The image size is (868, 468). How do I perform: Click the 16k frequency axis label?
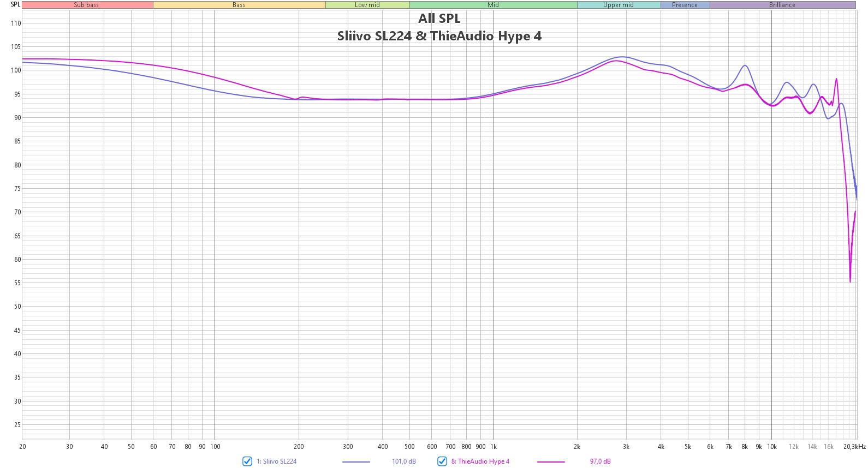point(829,447)
